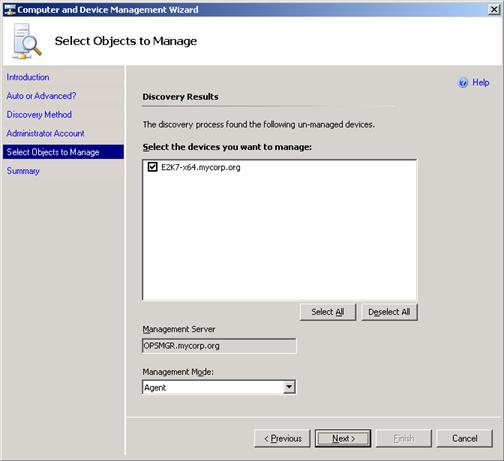Click the blue Help question mark icon

pyautogui.click(x=463, y=82)
